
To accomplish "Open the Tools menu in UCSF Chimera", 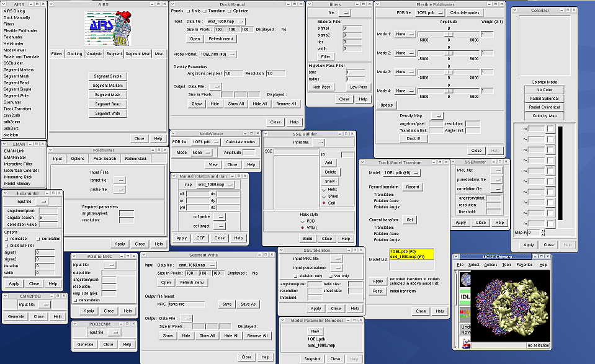I will (x=507, y=265).
